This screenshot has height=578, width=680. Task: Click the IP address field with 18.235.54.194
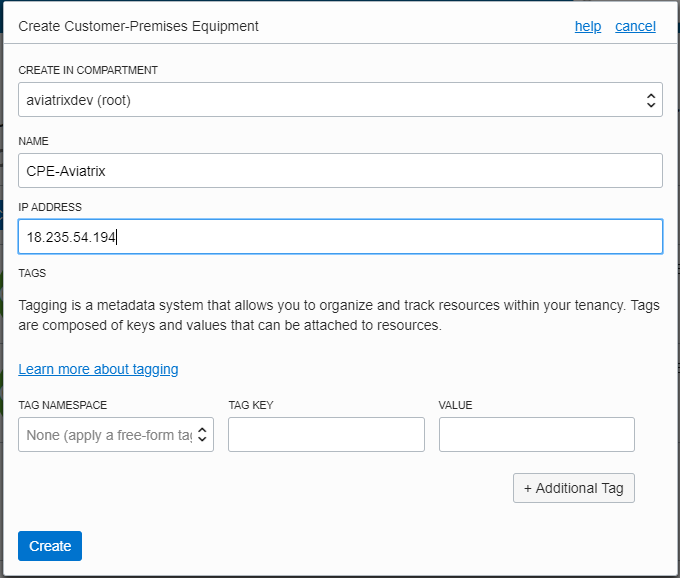coord(340,237)
